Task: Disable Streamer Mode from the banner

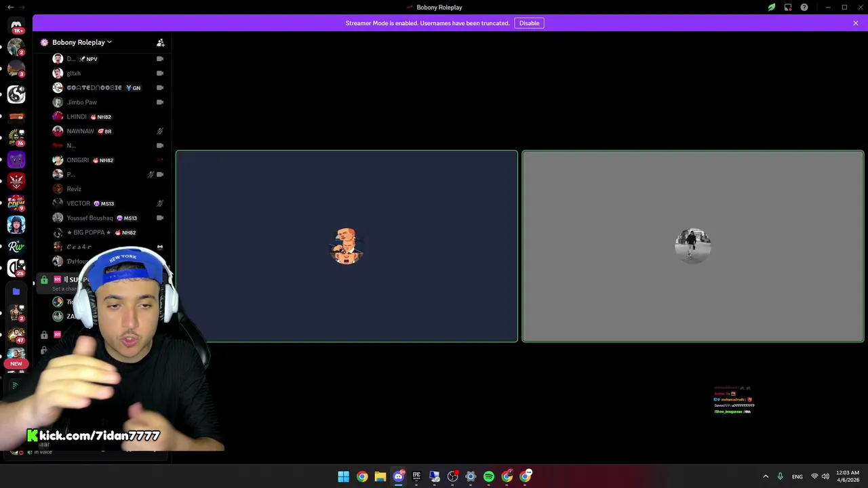Action: (529, 23)
